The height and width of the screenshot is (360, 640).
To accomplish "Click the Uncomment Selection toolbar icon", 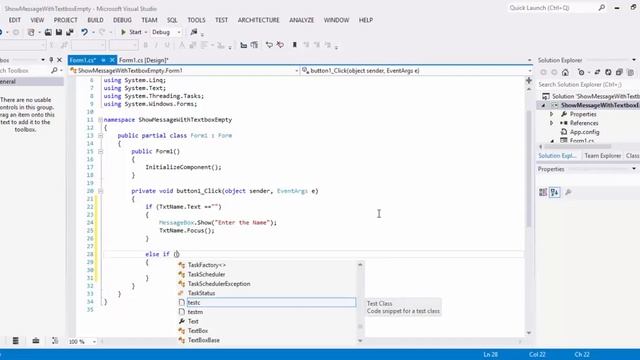I will pos(280,45).
